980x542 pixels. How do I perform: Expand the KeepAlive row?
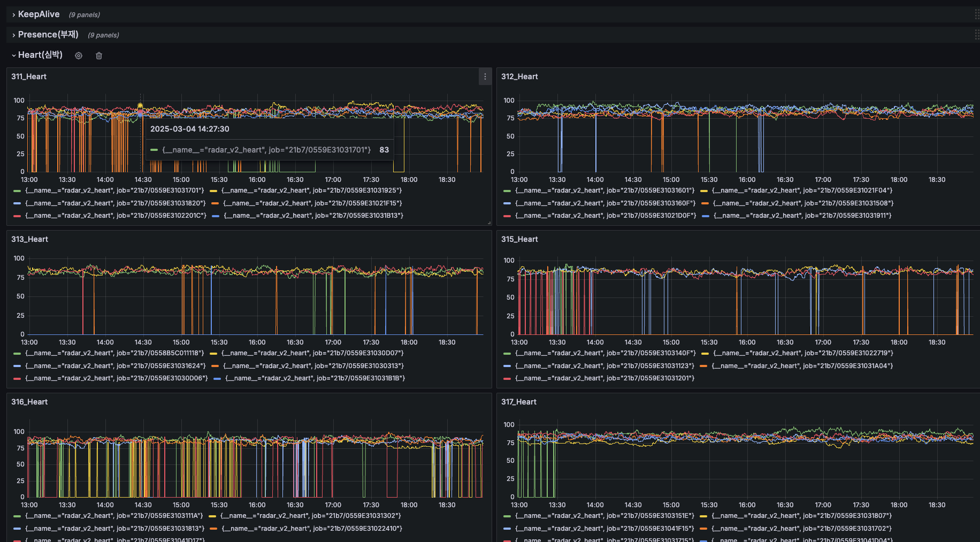(x=39, y=14)
